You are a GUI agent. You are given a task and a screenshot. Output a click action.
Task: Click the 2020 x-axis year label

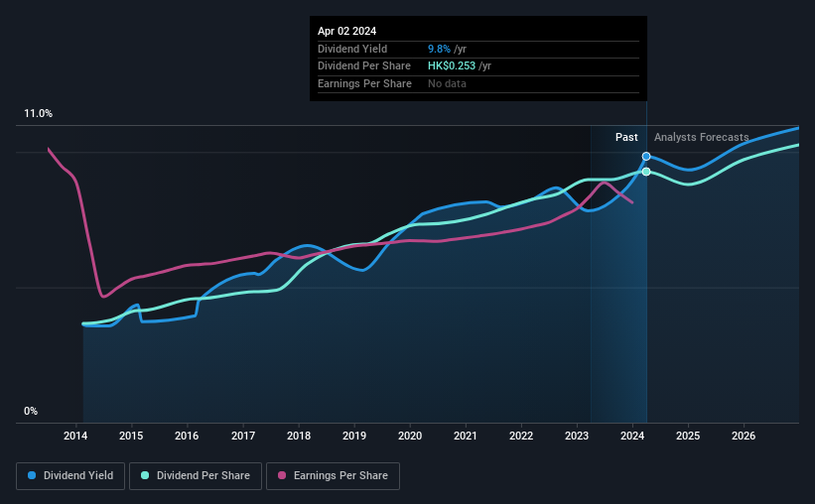[x=410, y=436]
